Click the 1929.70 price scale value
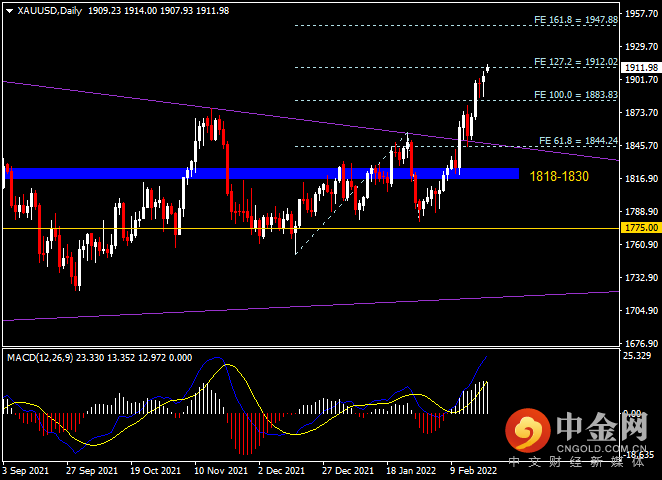This screenshot has height=480, width=662. click(641, 46)
